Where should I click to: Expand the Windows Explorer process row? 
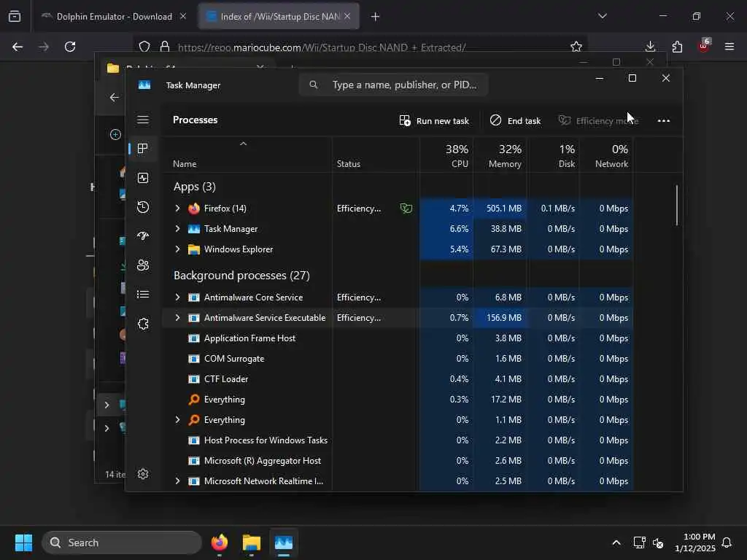tap(178, 249)
